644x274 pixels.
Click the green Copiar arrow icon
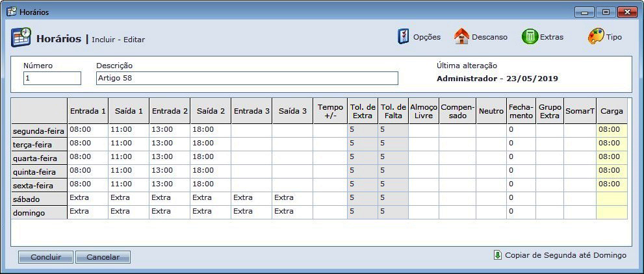(x=498, y=255)
